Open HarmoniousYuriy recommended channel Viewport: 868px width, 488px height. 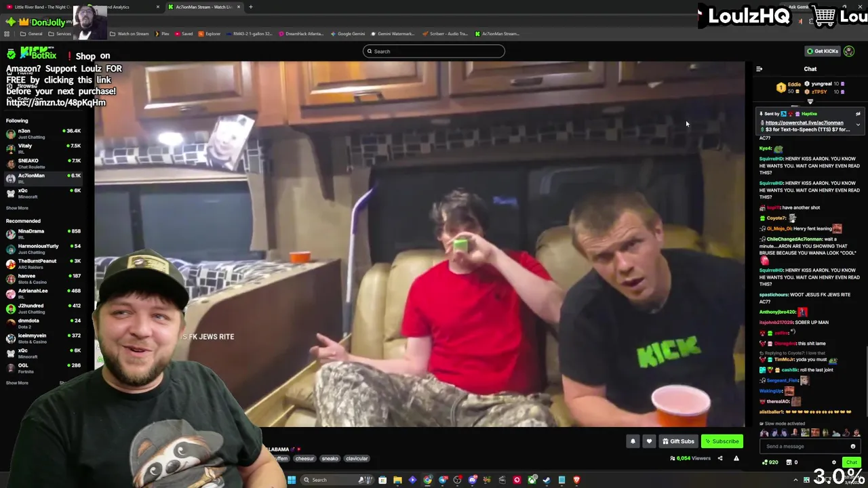point(43,249)
